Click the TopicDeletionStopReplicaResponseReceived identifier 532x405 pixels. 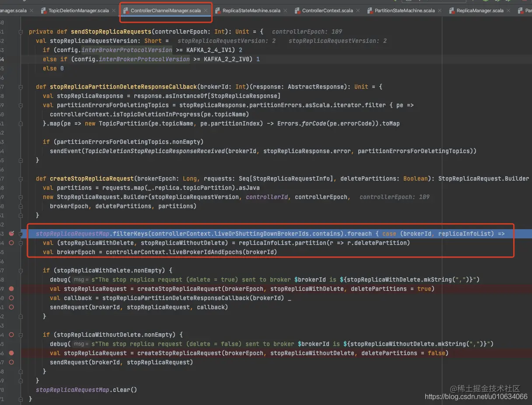[155, 151]
